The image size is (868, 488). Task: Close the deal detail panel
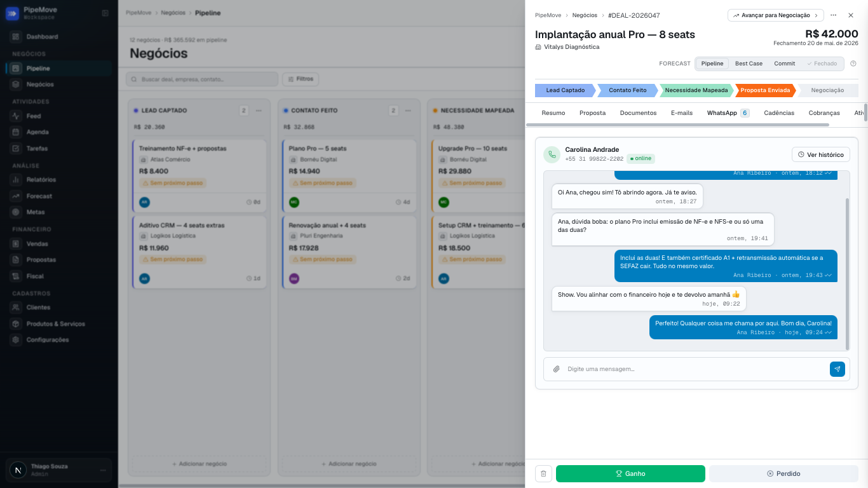click(851, 15)
